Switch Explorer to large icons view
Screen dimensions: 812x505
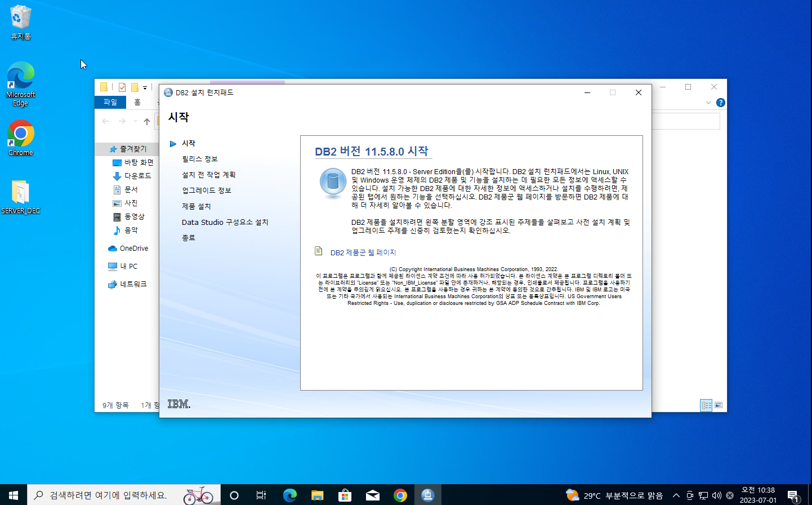(719, 405)
